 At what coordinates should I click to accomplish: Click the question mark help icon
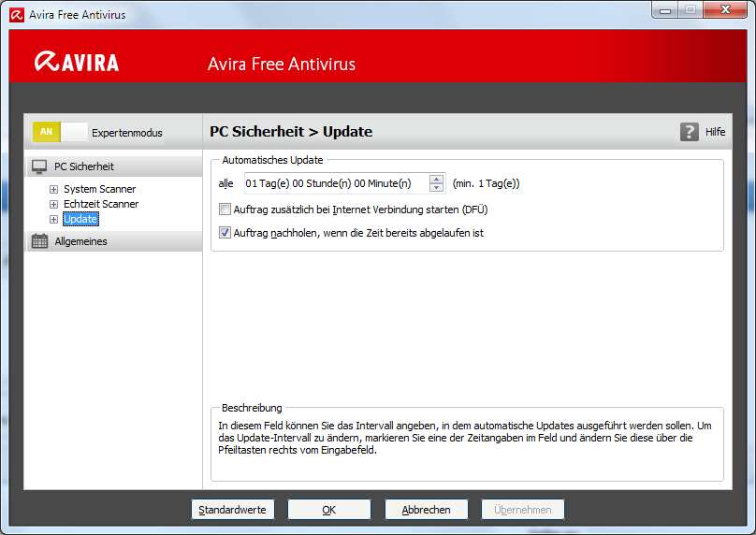click(689, 132)
